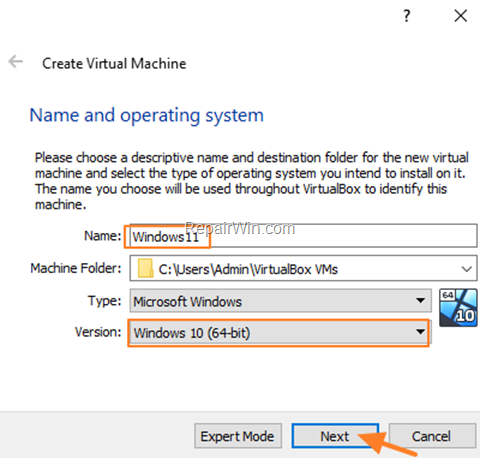Click the 'Type:' label
Screen dimensions: 480x458
[x=104, y=301]
